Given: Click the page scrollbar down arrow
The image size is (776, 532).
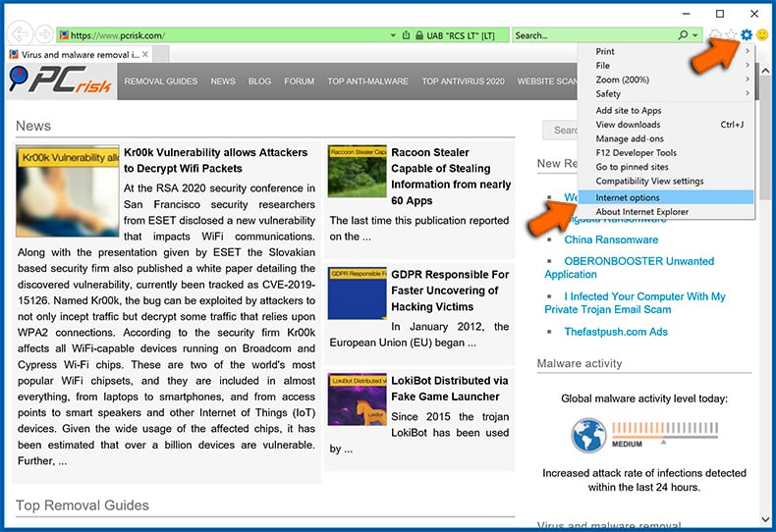Looking at the screenshot, I should (x=765, y=519).
